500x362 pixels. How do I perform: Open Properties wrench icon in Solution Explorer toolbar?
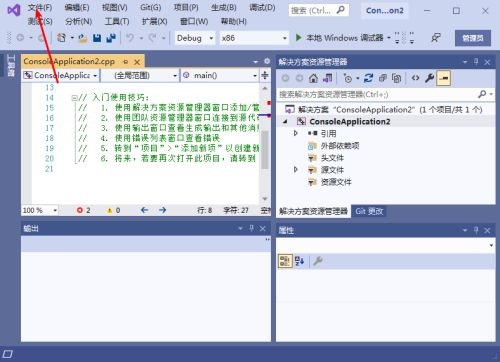pos(429,78)
